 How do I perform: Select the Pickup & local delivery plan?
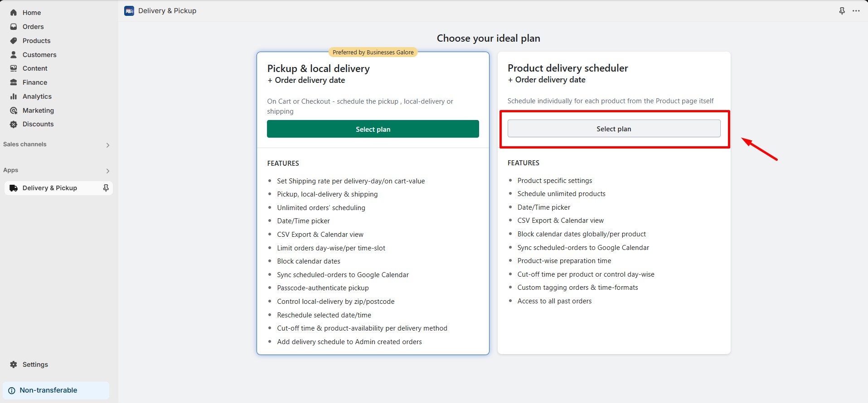(373, 129)
